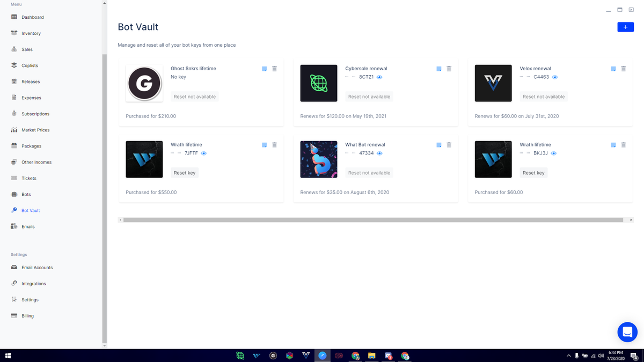This screenshot has height=362, width=644.
Task: Show the What Bot key ending 47334
Action: [379, 153]
